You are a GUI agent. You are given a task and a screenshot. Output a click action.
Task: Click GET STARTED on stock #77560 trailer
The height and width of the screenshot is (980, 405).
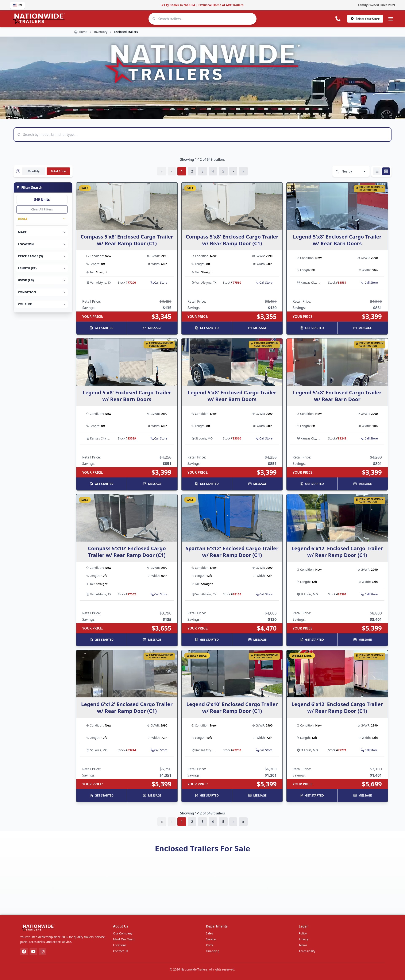207,328
